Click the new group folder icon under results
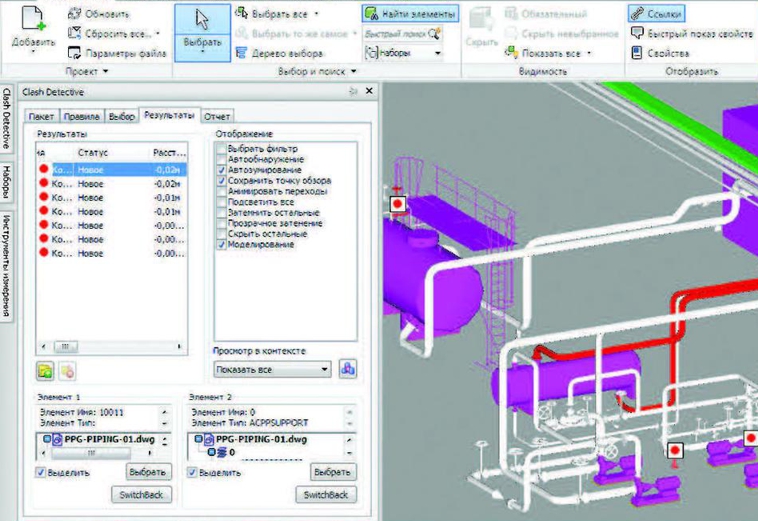Image resolution: width=758 pixels, height=521 pixels. click(x=45, y=371)
